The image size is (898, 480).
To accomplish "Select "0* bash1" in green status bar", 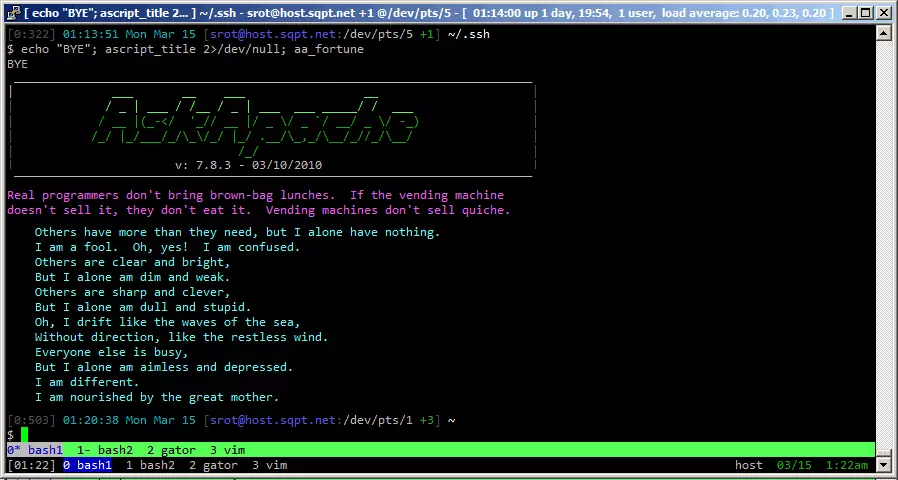I will click(35, 451).
